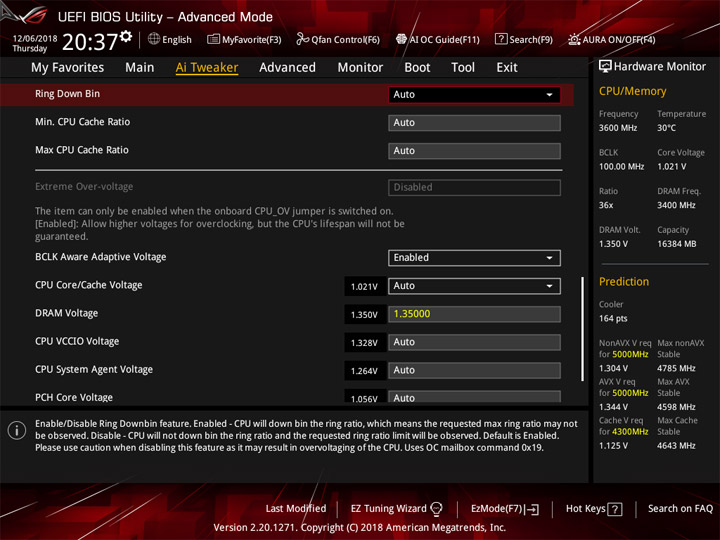Click the EzMode exit arrow icon
Image resolution: width=720 pixels, height=540 pixels.
point(533,509)
